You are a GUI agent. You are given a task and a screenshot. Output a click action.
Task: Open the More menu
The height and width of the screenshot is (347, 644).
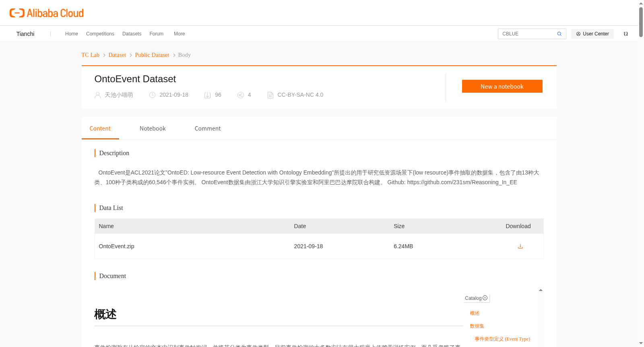click(180, 34)
